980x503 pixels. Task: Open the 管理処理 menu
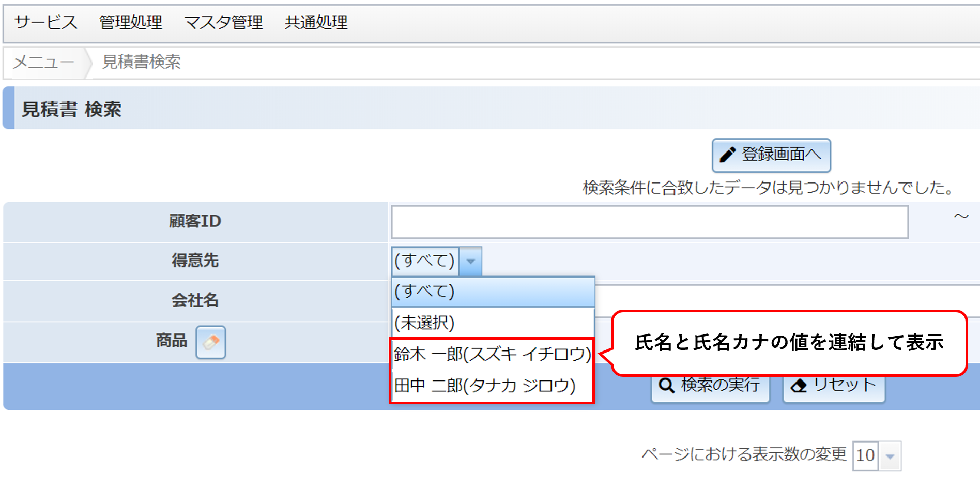coord(131,22)
